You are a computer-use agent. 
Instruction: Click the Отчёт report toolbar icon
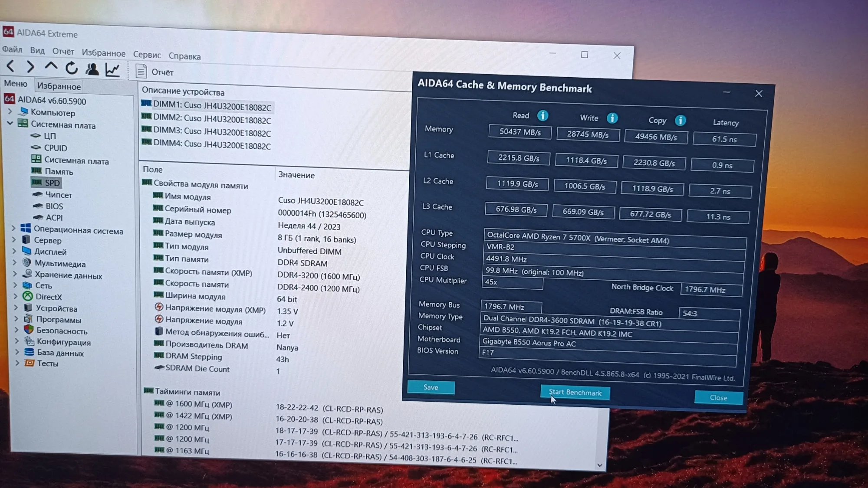pyautogui.click(x=141, y=71)
